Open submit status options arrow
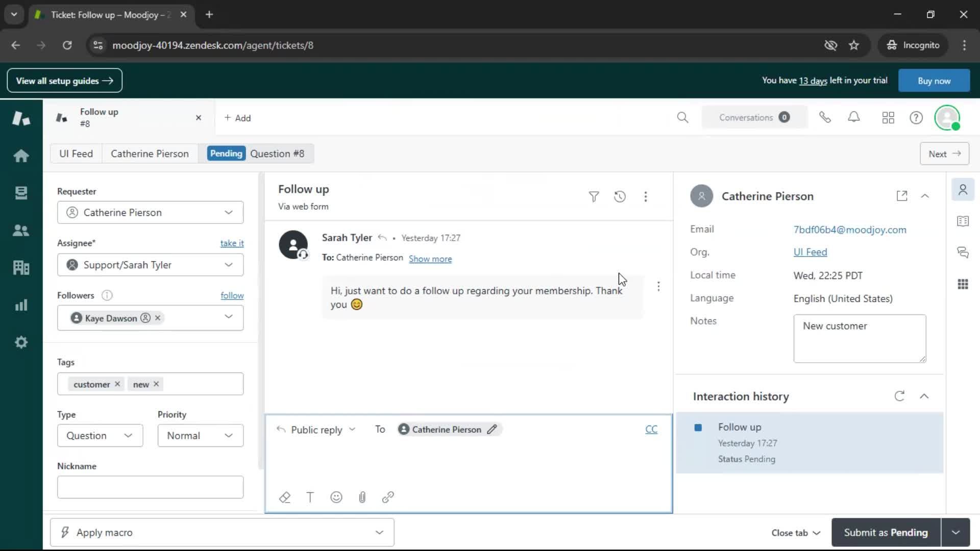Viewport: 980px width, 551px height. 955,532
